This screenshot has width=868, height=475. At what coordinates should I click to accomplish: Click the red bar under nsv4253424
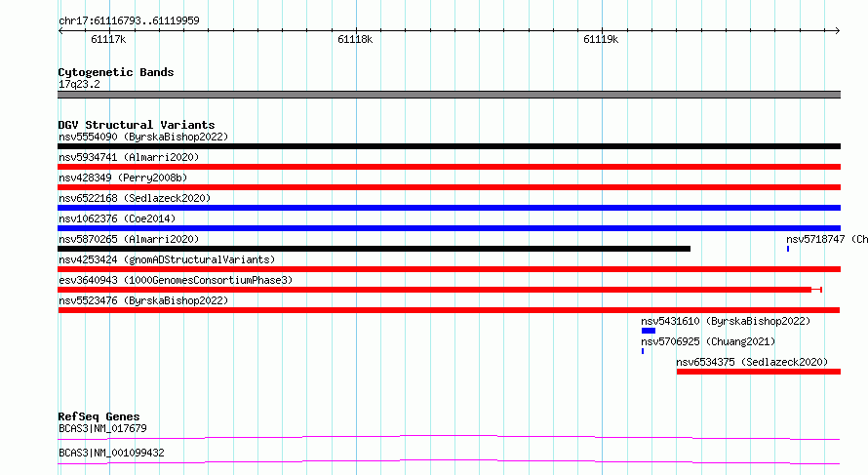click(x=449, y=269)
